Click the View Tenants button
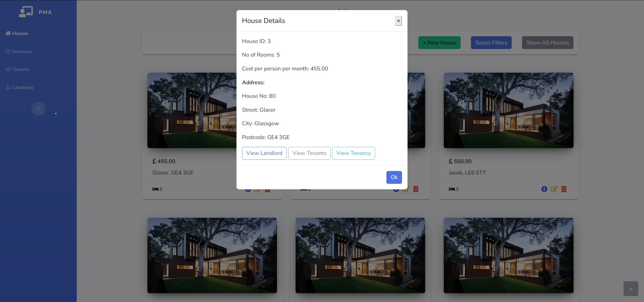644x302 pixels. click(x=309, y=153)
